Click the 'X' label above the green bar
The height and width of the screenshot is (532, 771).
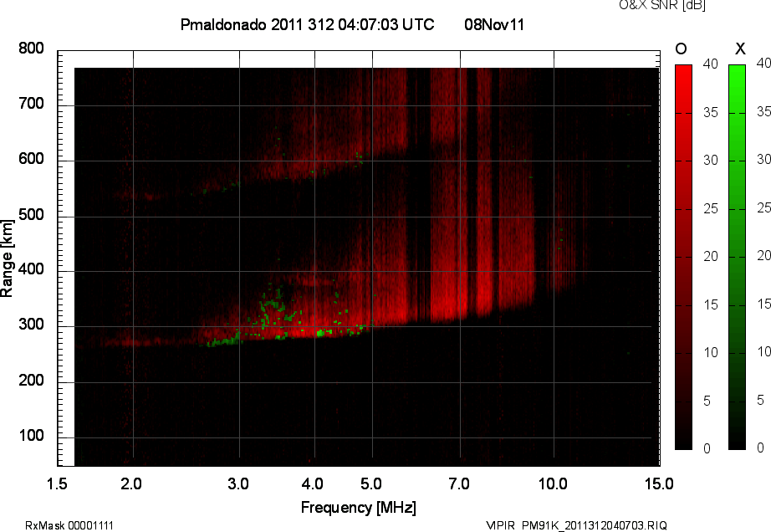click(x=739, y=49)
